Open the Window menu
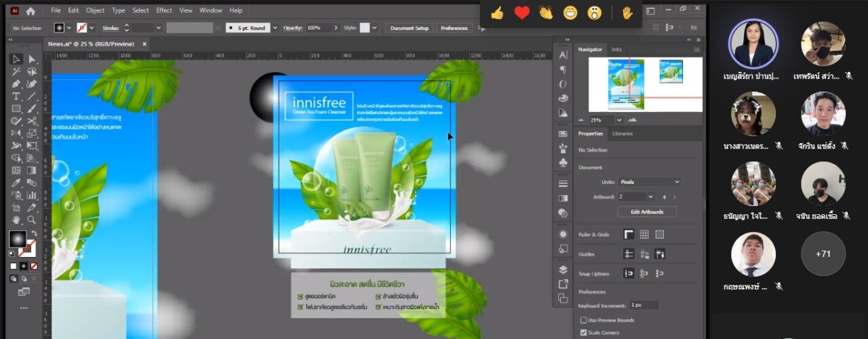This screenshot has height=339, width=868. point(211,10)
